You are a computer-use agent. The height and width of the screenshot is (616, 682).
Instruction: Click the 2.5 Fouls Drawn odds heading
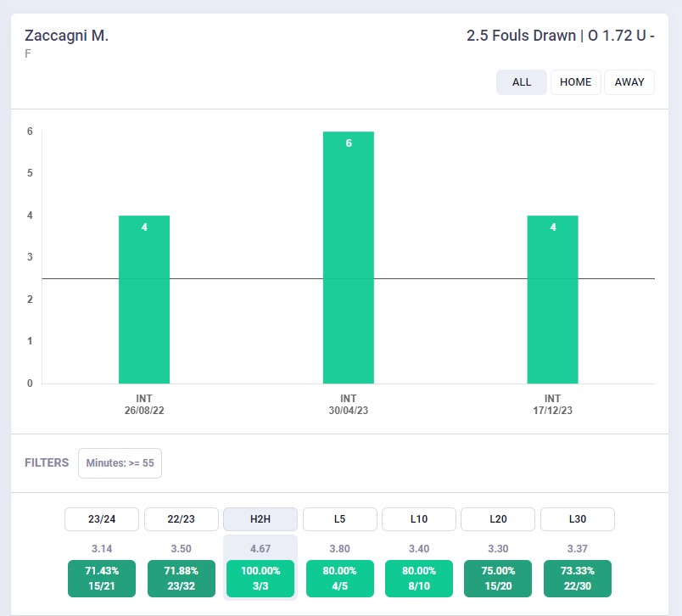561,36
